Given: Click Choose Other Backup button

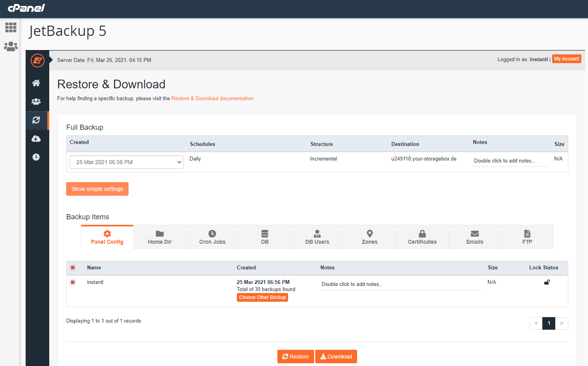Looking at the screenshot, I should click(x=262, y=297).
